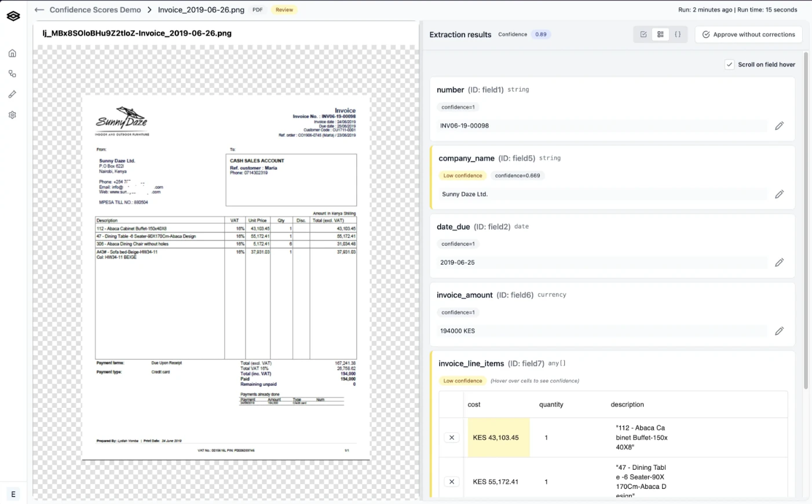Edit the number field with pencil icon
Screen dimensions: 812x504
(779, 126)
